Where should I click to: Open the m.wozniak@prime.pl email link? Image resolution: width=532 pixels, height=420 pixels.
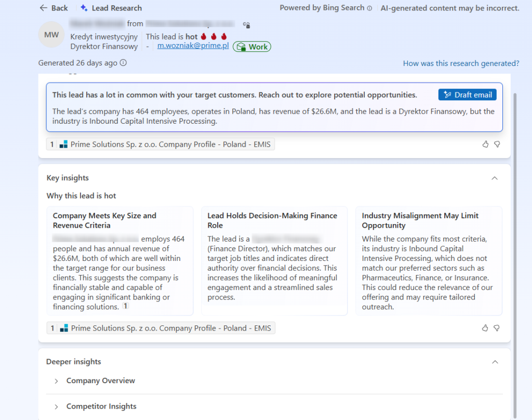click(193, 47)
